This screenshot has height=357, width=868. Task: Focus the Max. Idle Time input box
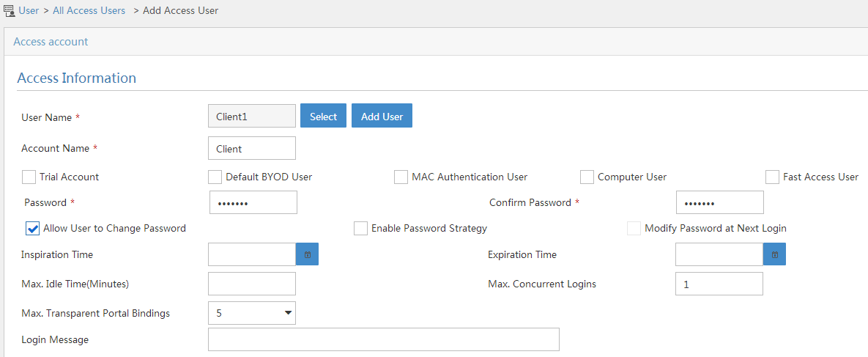pos(252,283)
